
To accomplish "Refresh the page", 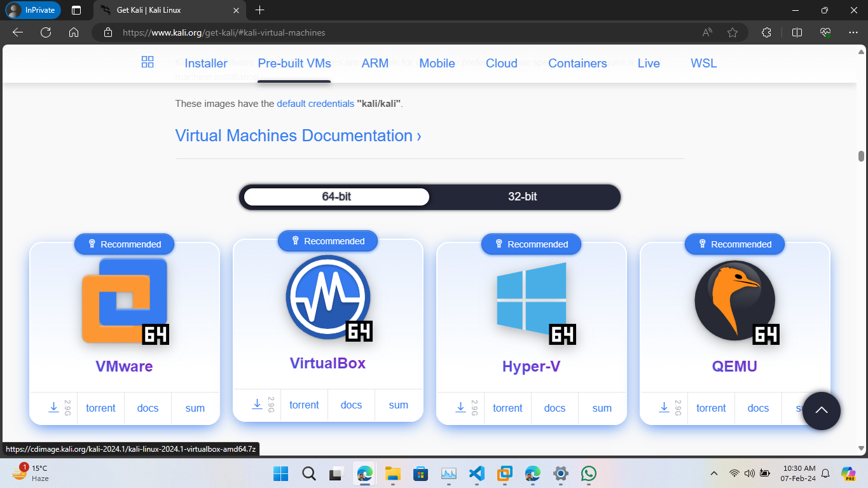I will pos(46,32).
